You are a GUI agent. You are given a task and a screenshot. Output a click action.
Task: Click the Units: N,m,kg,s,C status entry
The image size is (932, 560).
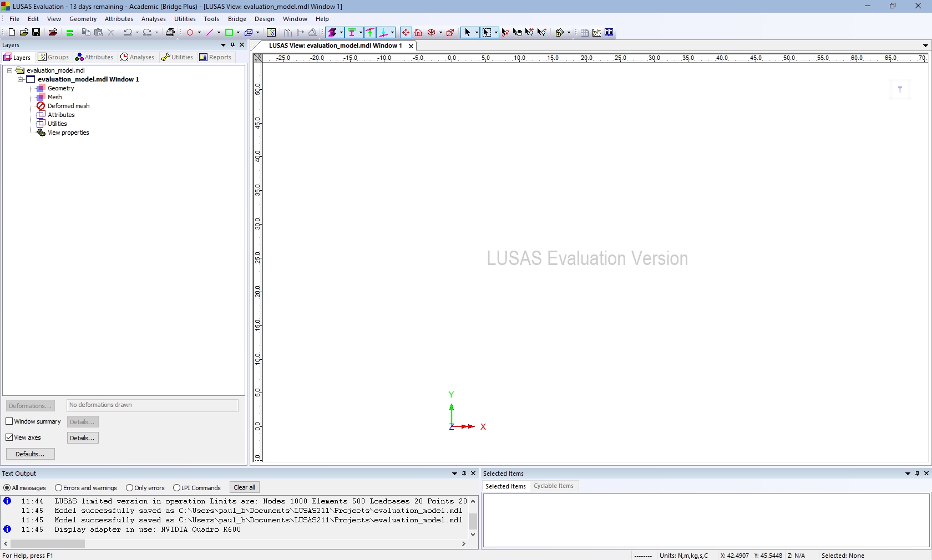(x=684, y=556)
